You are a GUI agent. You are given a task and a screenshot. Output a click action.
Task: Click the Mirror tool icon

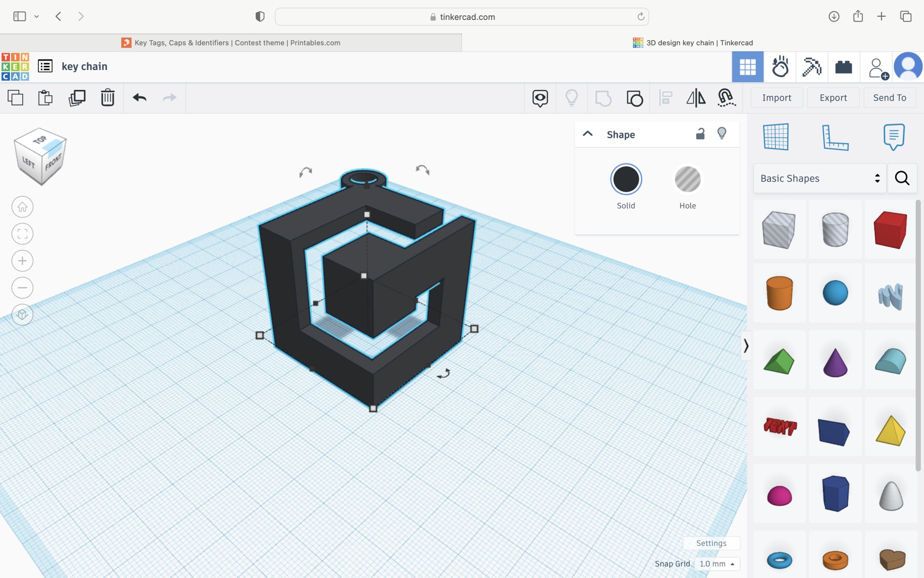pyautogui.click(x=696, y=98)
